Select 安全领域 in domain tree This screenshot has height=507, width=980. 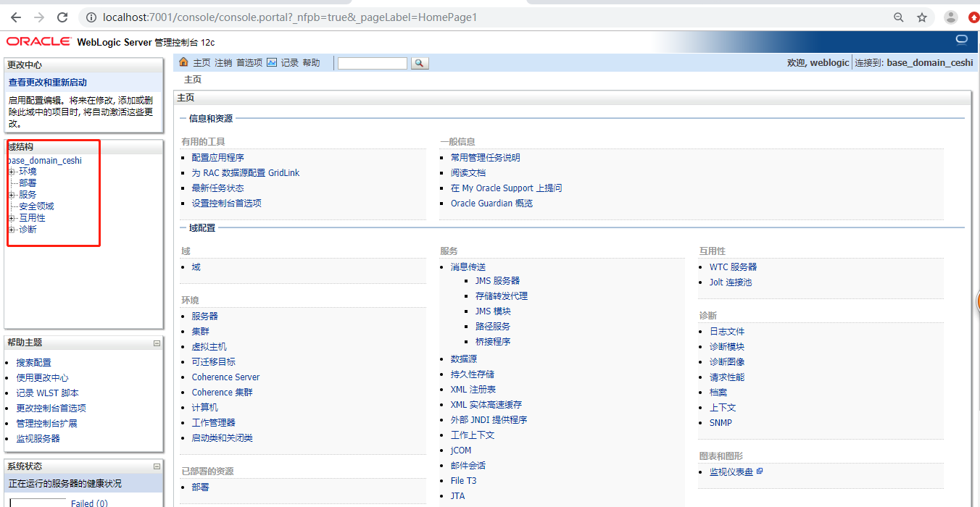pyautogui.click(x=36, y=206)
